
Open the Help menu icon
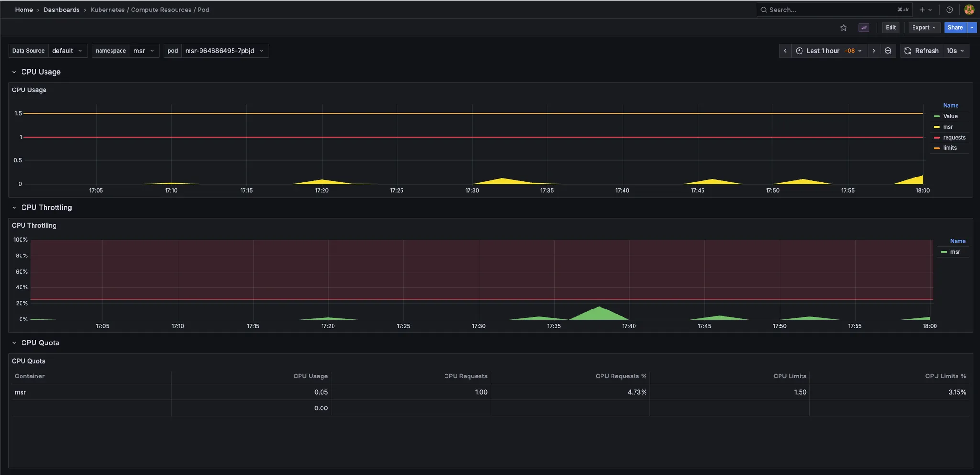click(x=950, y=10)
